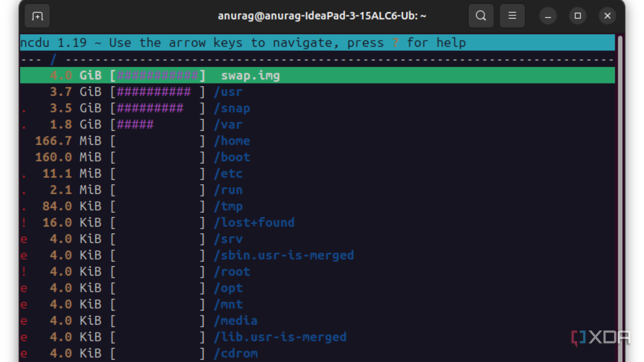This screenshot has height=362, width=644.
Task: Select the /cdrom directory entry
Action: click(x=235, y=354)
